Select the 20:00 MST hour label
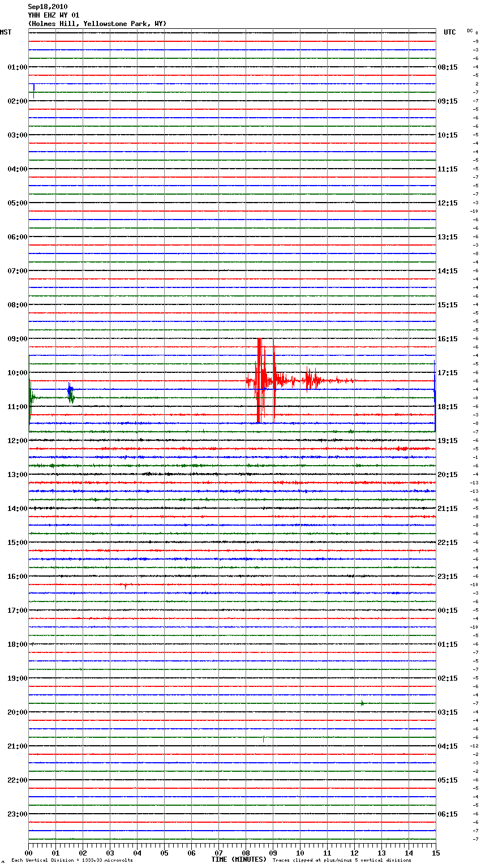The width and height of the screenshot is (481, 868). pyautogui.click(x=17, y=712)
